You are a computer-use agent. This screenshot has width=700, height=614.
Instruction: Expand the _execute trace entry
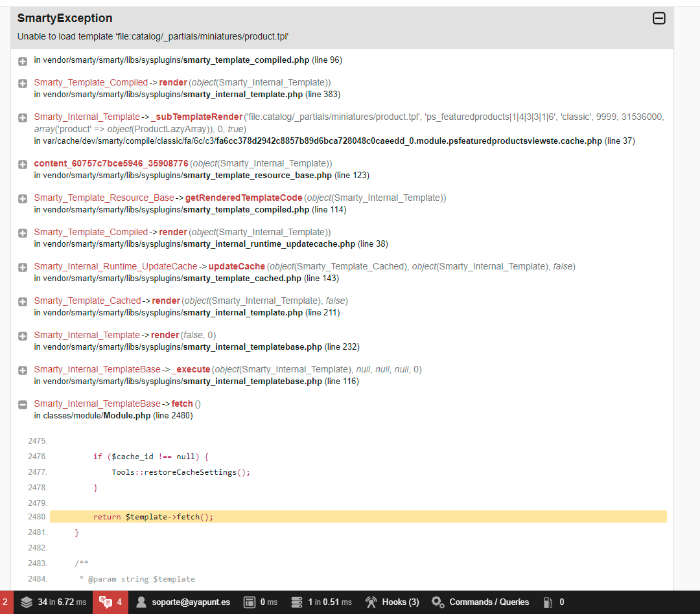(x=23, y=371)
